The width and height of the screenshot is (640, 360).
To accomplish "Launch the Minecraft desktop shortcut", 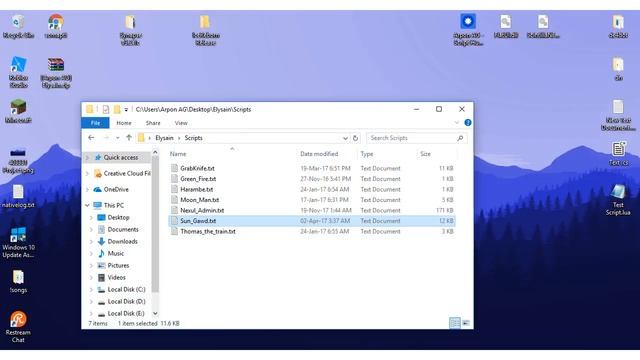I will [18, 111].
